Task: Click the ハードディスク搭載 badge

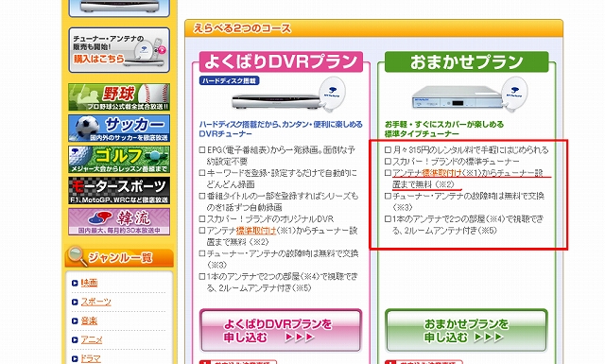Action: coord(229,80)
